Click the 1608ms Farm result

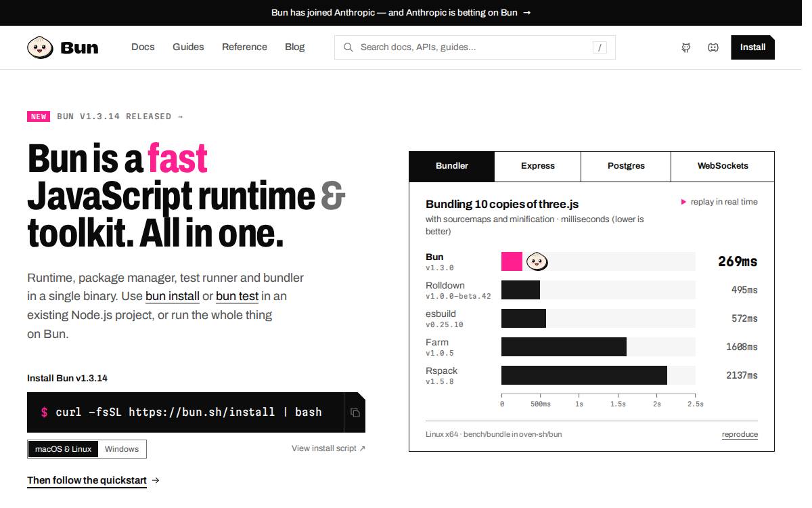742,347
